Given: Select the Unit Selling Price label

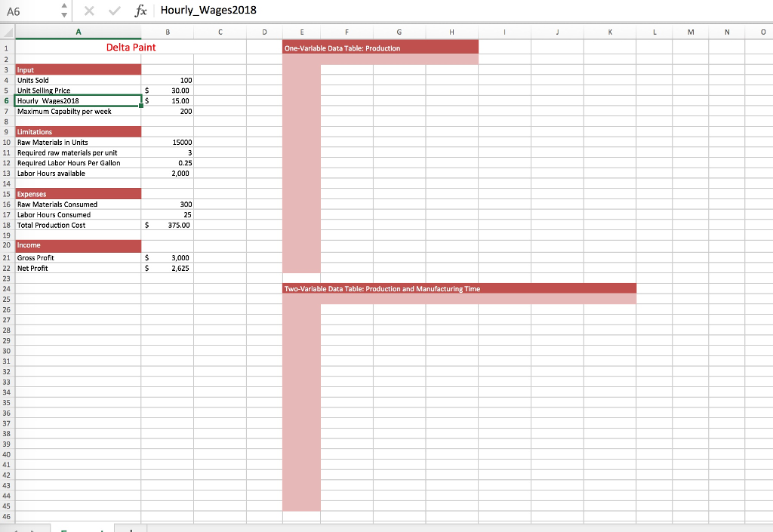Looking at the screenshot, I should [x=79, y=91].
